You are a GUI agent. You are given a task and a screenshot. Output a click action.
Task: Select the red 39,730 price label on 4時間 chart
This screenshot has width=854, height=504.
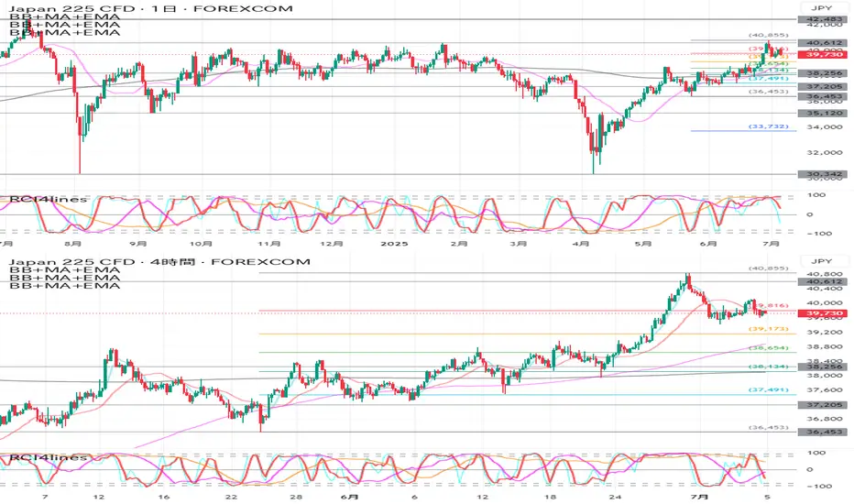tap(822, 313)
